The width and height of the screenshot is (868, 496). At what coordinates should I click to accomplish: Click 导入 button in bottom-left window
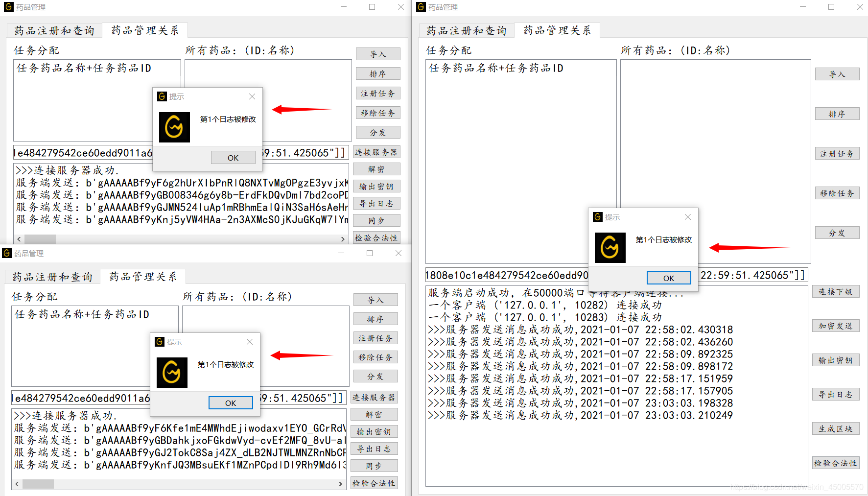coord(375,300)
